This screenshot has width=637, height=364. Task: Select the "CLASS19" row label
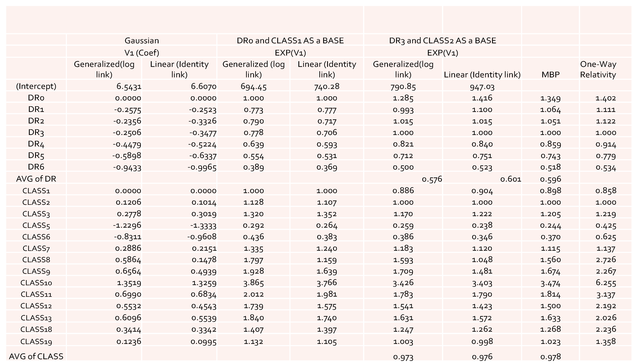36,341
